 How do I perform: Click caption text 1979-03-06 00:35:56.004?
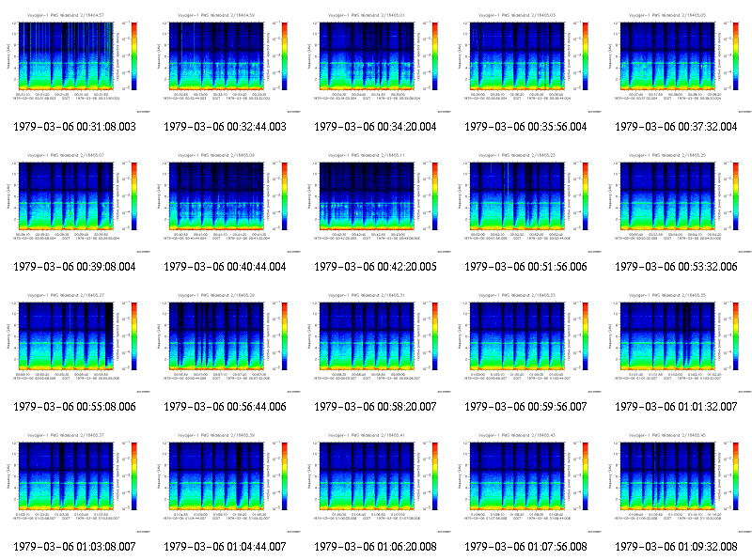[x=525, y=127]
